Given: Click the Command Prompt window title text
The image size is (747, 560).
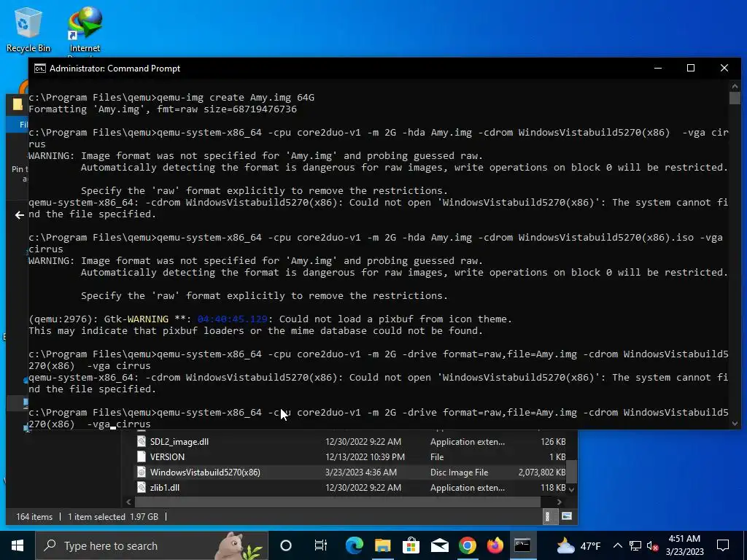Looking at the screenshot, I should [x=115, y=69].
